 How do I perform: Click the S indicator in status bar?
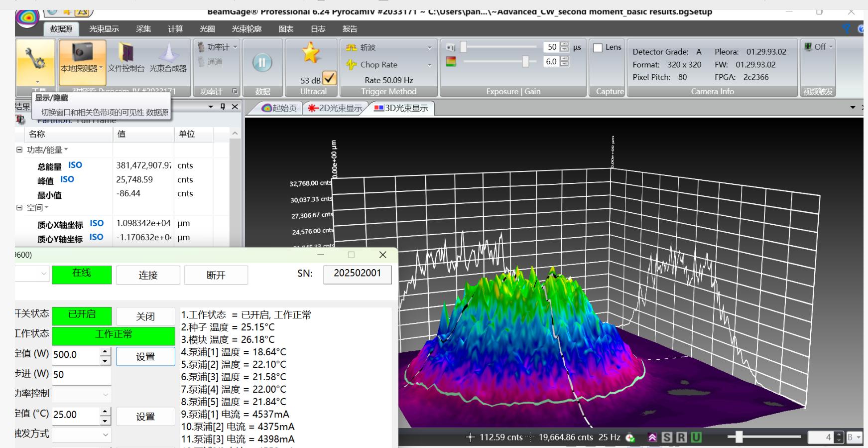(x=666, y=438)
